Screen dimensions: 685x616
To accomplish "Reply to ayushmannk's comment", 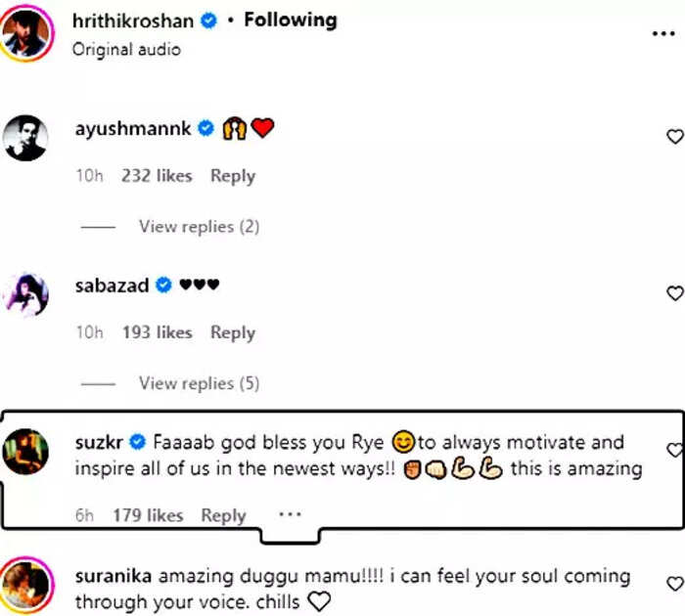I will coord(233,176).
